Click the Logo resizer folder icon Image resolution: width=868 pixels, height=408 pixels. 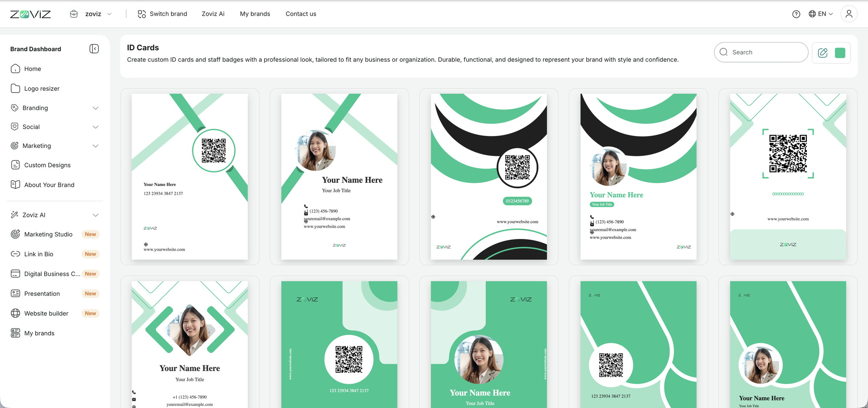(15, 88)
